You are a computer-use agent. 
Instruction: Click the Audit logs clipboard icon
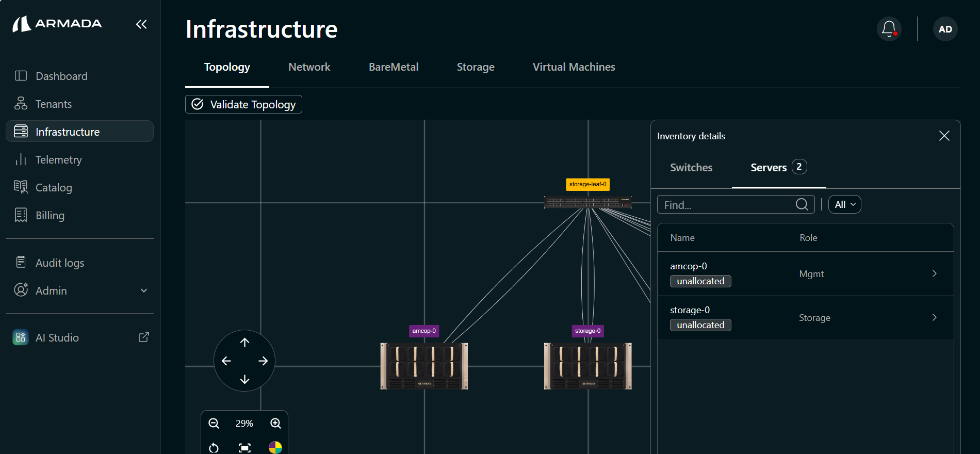(21, 262)
